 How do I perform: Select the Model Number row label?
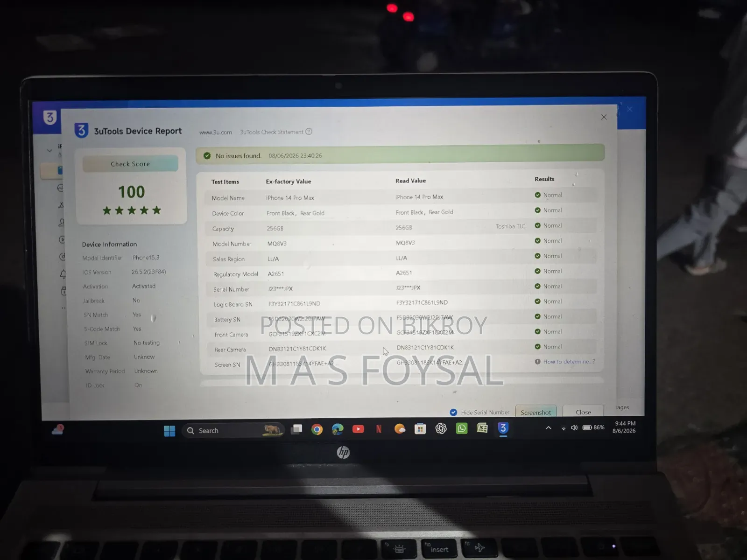point(232,244)
